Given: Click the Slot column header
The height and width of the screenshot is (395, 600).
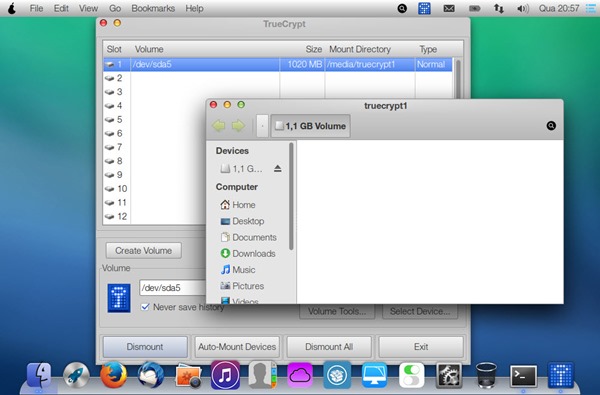Looking at the screenshot, I should (114, 49).
